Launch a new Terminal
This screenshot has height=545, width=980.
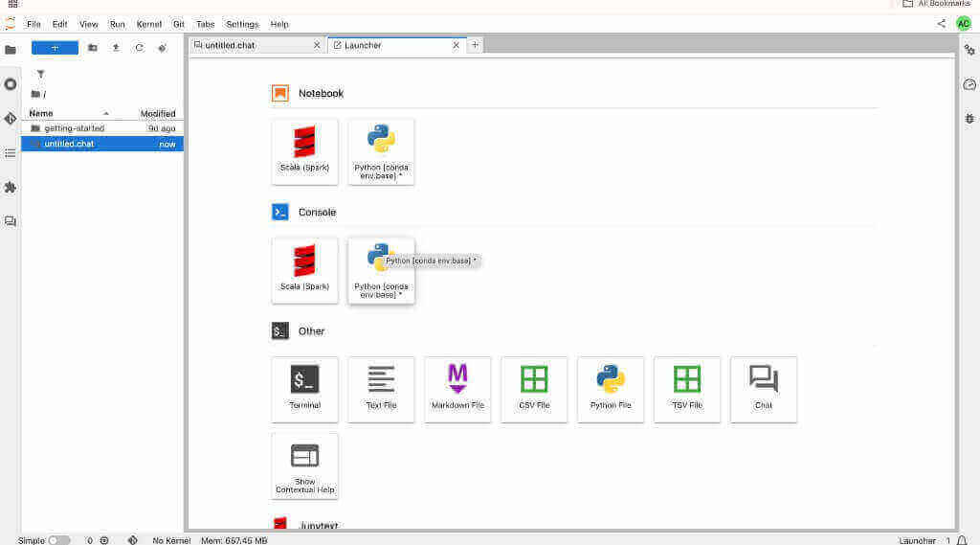pyautogui.click(x=305, y=390)
